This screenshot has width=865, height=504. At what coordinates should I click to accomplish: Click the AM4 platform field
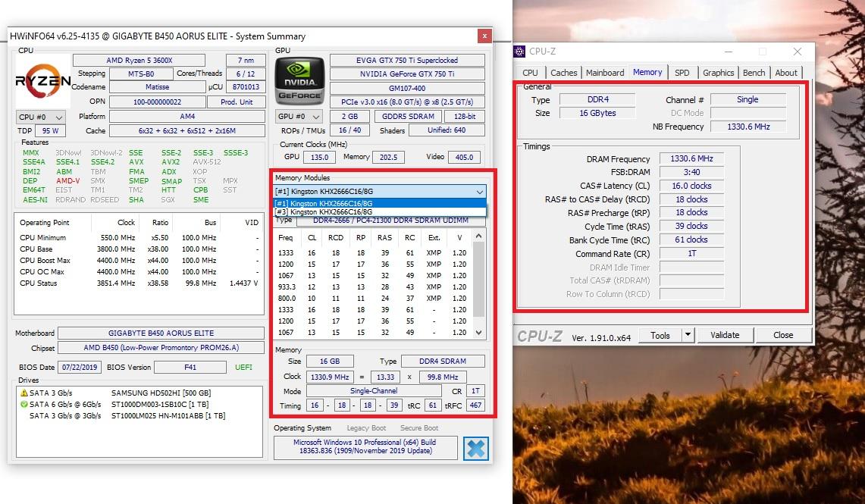pos(187,117)
